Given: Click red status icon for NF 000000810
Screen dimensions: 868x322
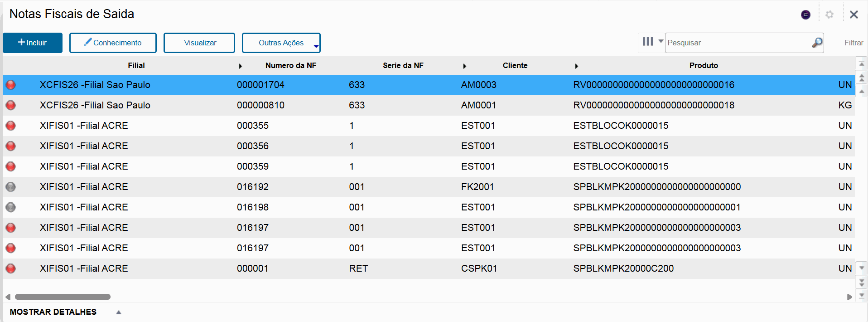Looking at the screenshot, I should (x=10, y=105).
